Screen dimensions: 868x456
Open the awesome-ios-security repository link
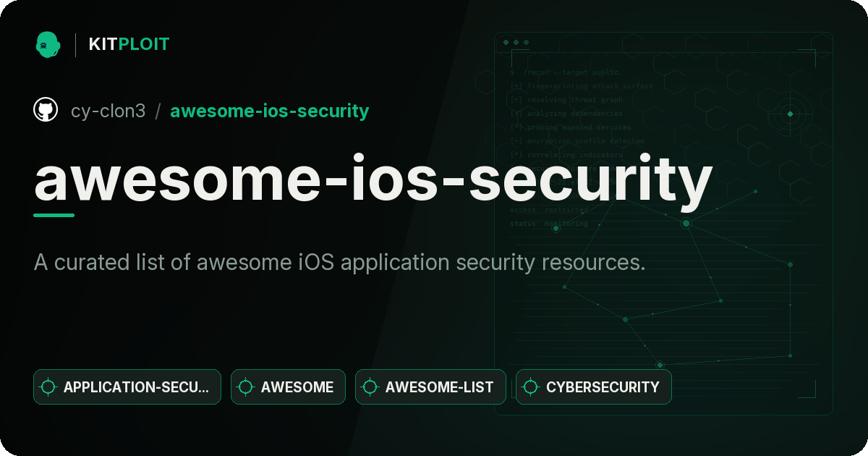tap(269, 111)
